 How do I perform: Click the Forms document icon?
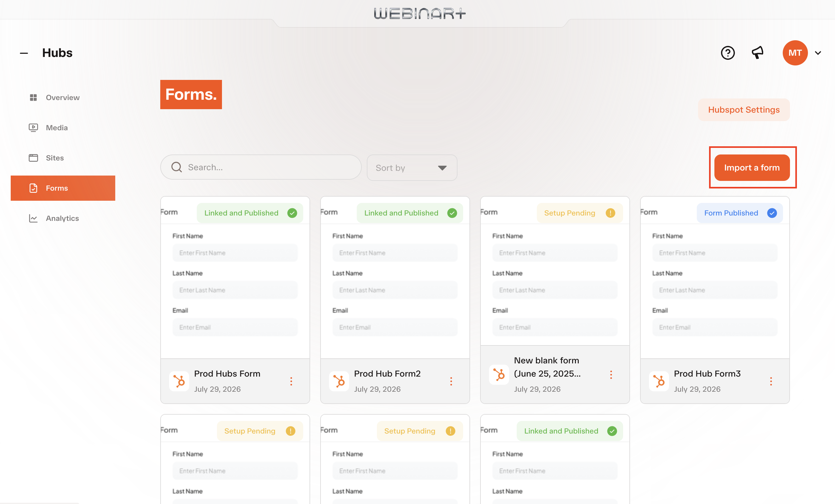pyautogui.click(x=33, y=188)
